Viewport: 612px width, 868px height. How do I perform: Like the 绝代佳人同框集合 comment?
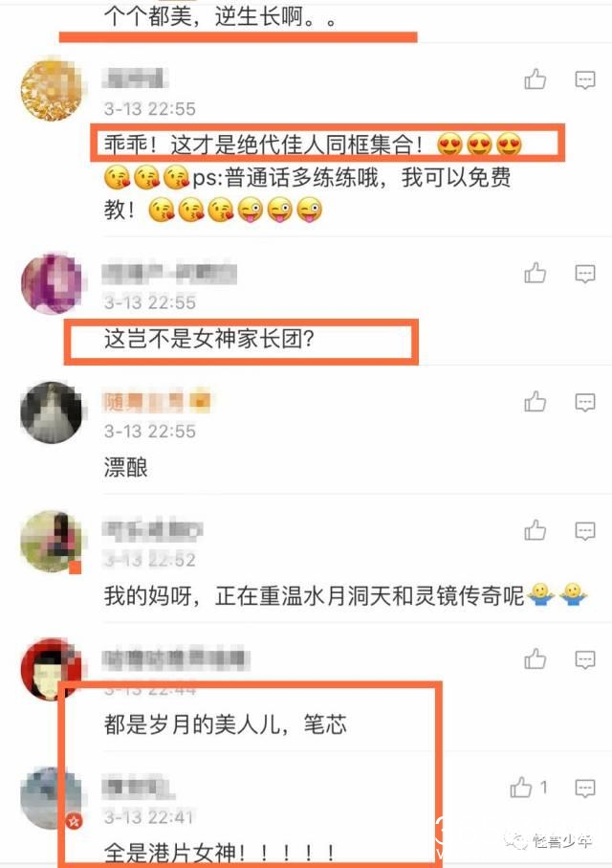(x=535, y=79)
